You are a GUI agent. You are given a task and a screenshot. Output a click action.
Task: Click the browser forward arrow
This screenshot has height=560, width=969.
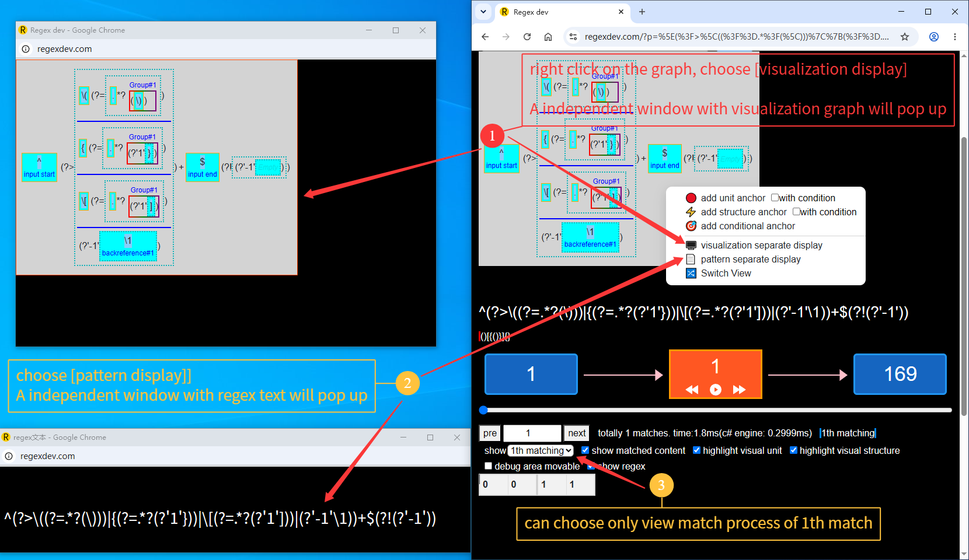(x=506, y=37)
